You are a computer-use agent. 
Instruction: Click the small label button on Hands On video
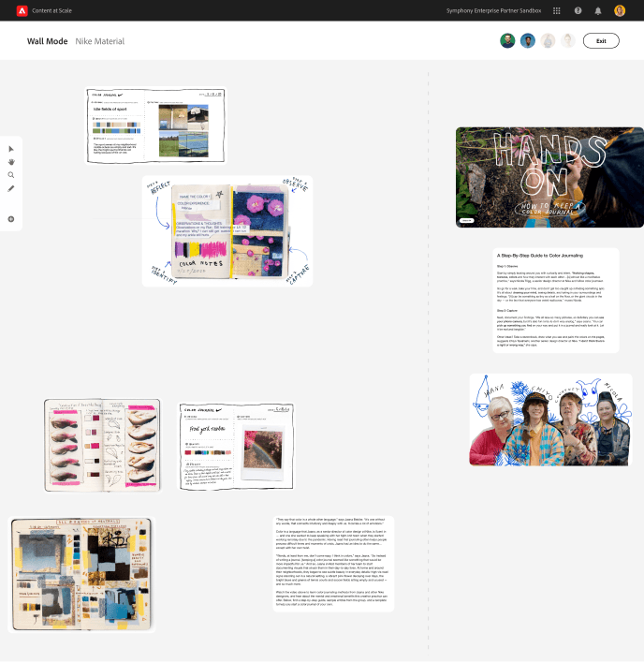[466, 220]
